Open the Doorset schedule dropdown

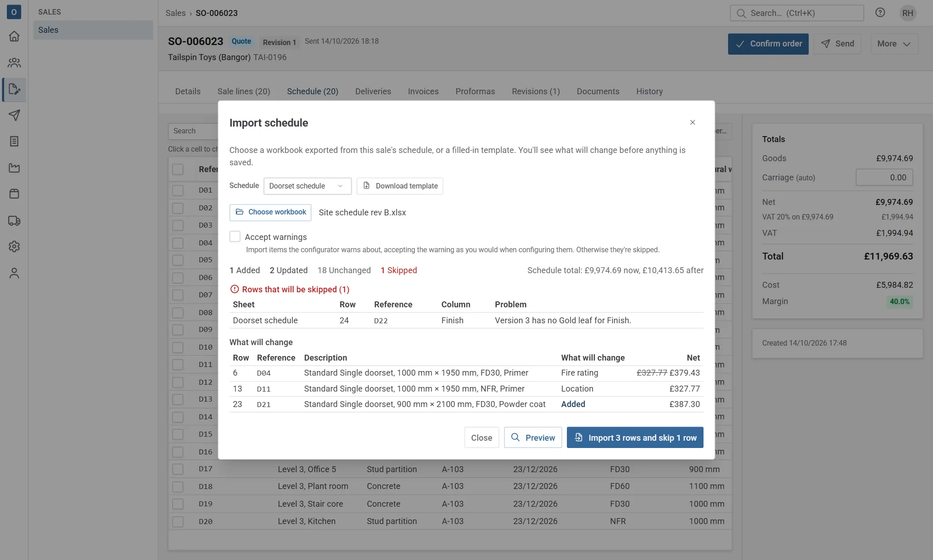[x=307, y=186]
